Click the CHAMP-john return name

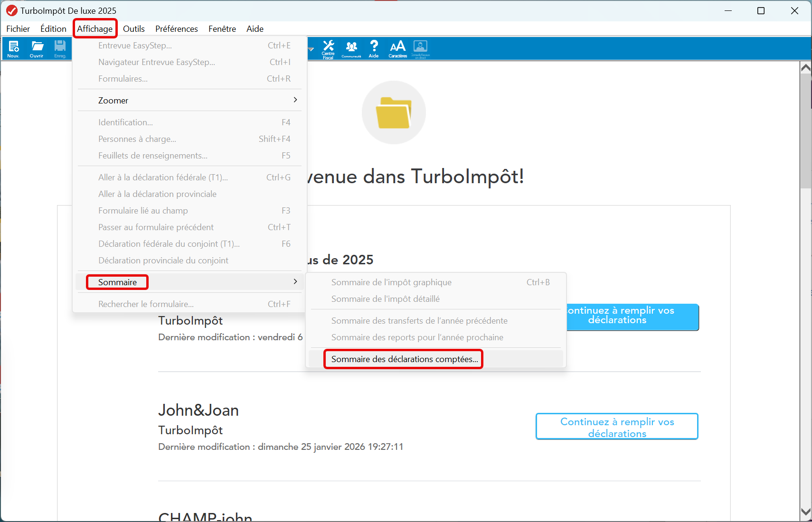205,516
